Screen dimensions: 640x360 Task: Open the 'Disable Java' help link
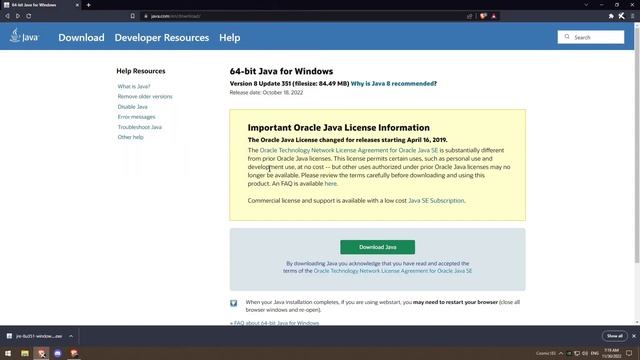133,107
